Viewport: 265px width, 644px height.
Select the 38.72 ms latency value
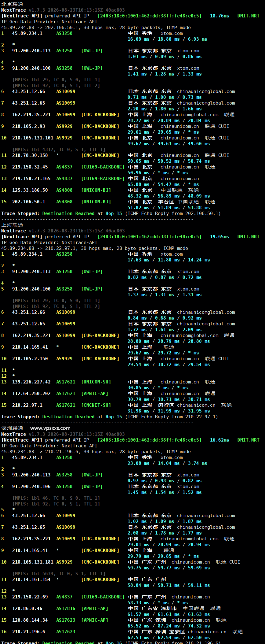pyautogui.click(x=169, y=365)
